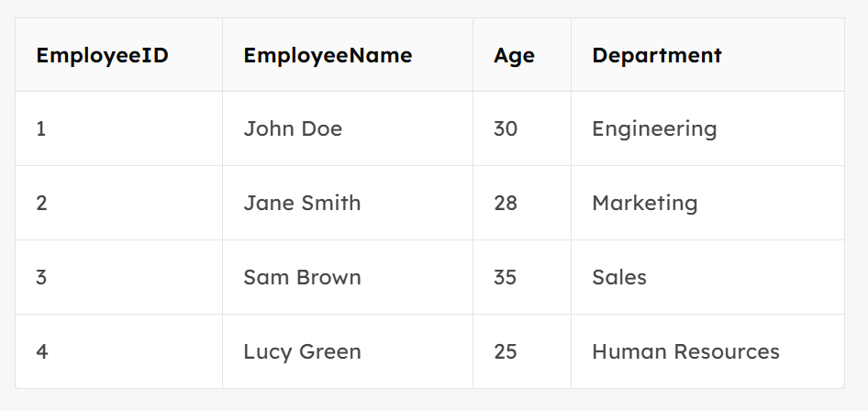Click the Age column header
Screen dimensions: 868x411
point(522,55)
